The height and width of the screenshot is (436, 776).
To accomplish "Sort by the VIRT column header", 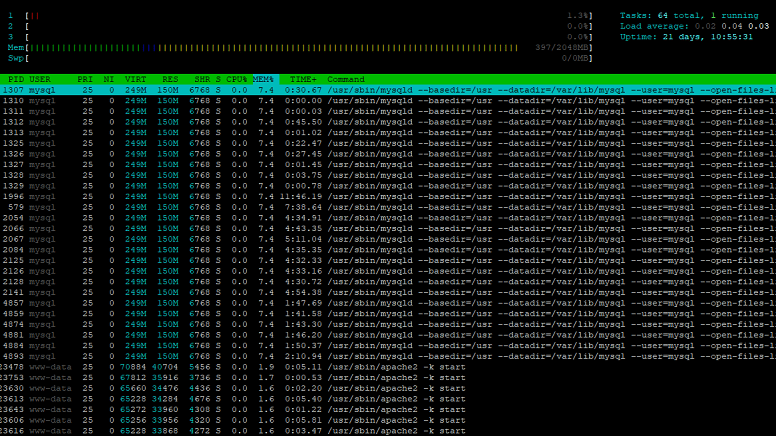I will [x=135, y=79].
